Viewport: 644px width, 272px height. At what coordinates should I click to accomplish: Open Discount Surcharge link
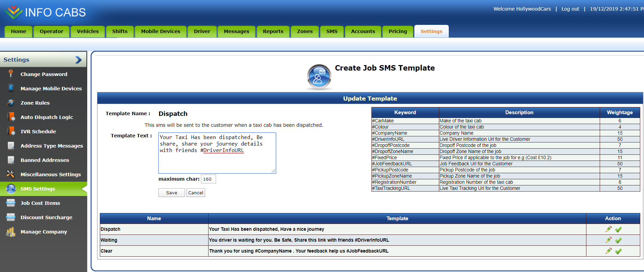pyautogui.click(x=46, y=217)
